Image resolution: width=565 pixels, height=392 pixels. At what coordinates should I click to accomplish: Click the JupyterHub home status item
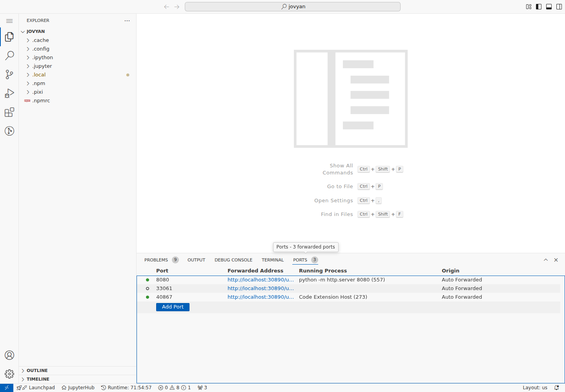pyautogui.click(x=78, y=388)
